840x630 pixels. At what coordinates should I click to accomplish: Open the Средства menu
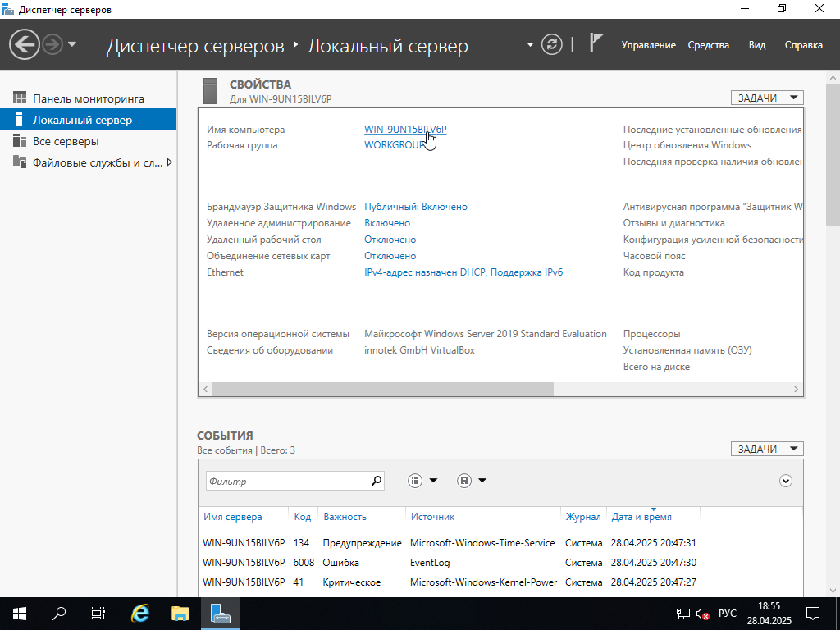click(x=708, y=45)
